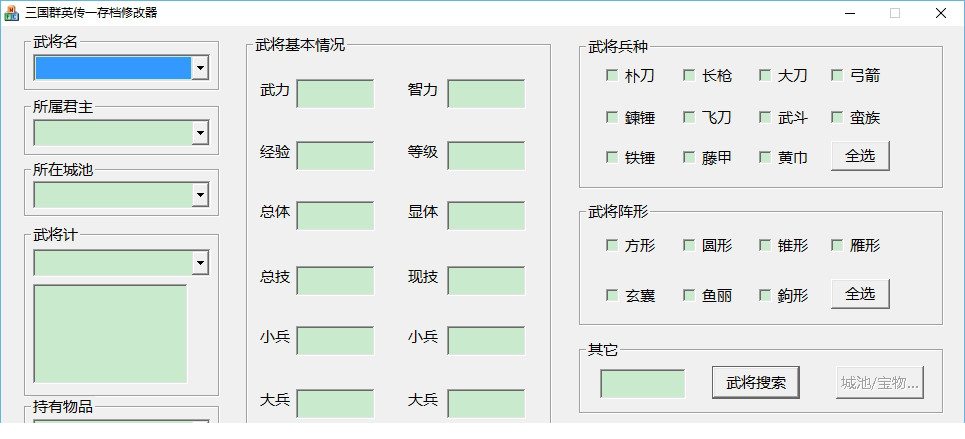Image resolution: width=965 pixels, height=439 pixels.
Task: Toggle the 蛮族 troop checkbox
Action: [x=837, y=117]
